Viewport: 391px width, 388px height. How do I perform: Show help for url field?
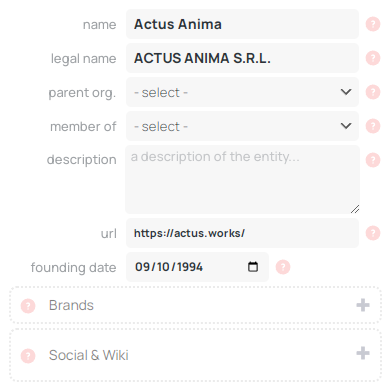373,233
